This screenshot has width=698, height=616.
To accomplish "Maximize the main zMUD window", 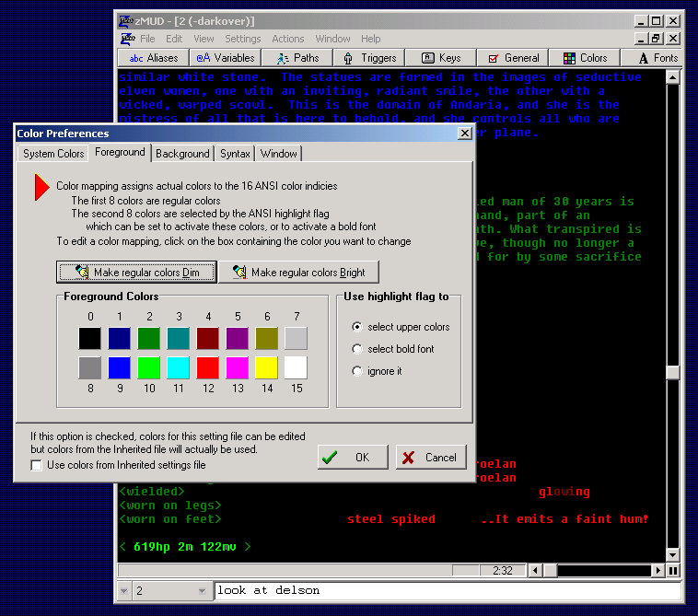I will click(x=656, y=21).
